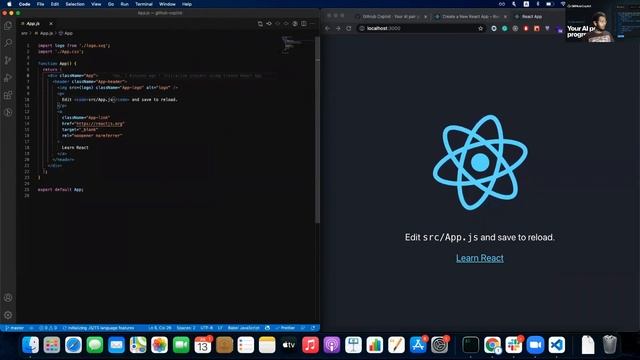This screenshot has width=640, height=360.
Task: Open the Window menu
Action: (167, 4)
